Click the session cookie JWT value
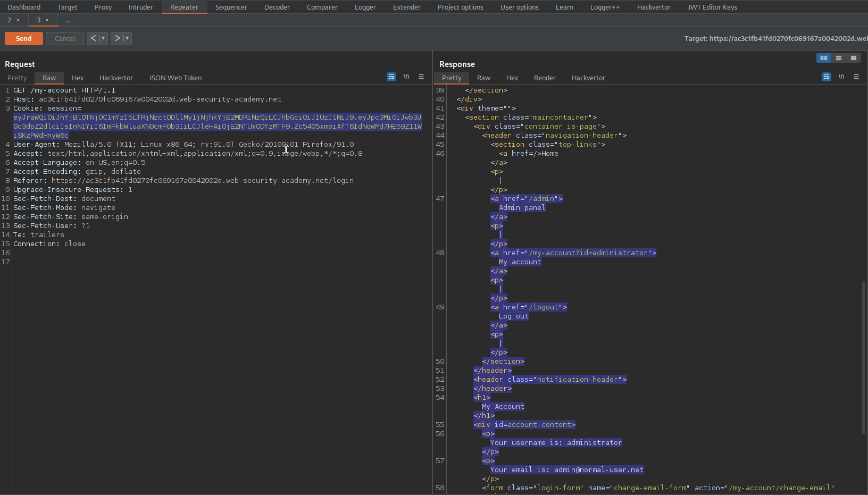The width and height of the screenshot is (868, 495). coord(218,126)
